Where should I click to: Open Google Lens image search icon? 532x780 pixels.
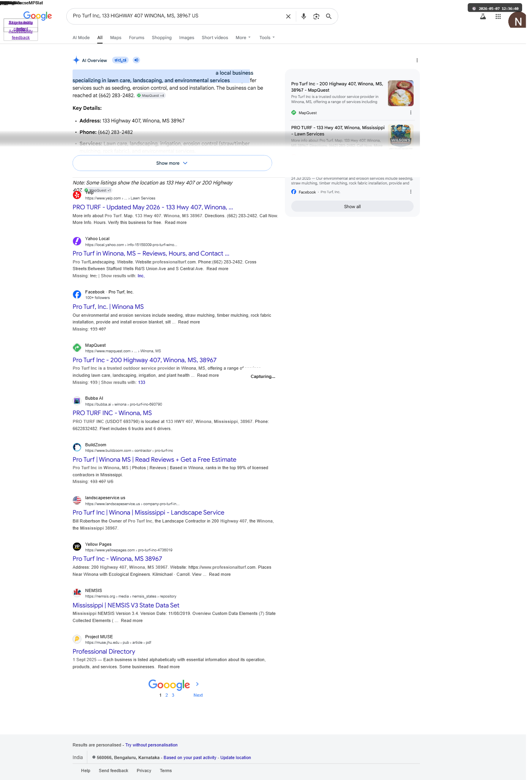pyautogui.click(x=316, y=16)
